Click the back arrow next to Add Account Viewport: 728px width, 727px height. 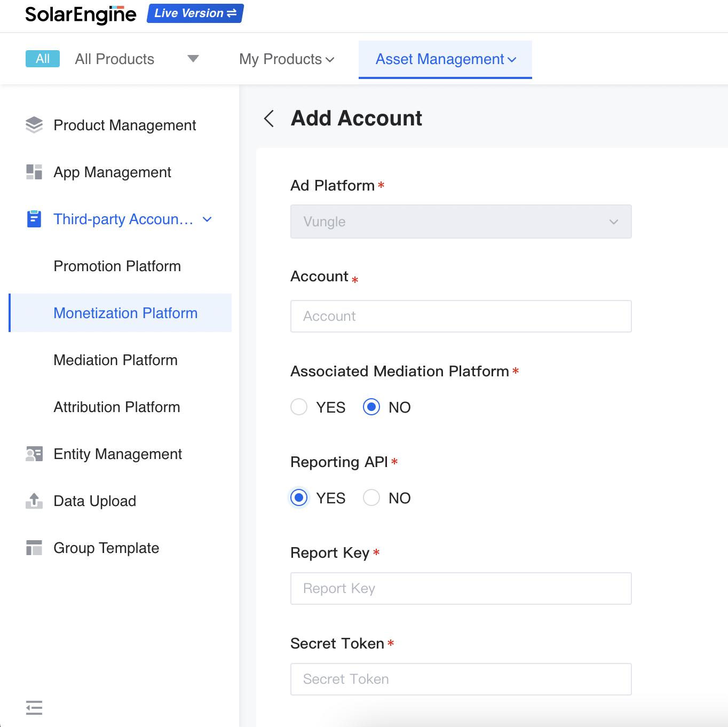pyautogui.click(x=269, y=118)
